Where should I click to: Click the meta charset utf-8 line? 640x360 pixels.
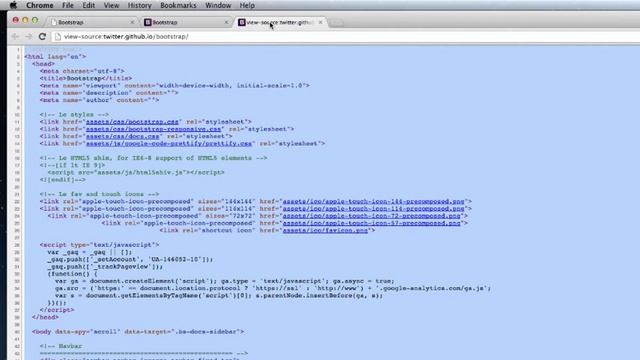point(82,71)
